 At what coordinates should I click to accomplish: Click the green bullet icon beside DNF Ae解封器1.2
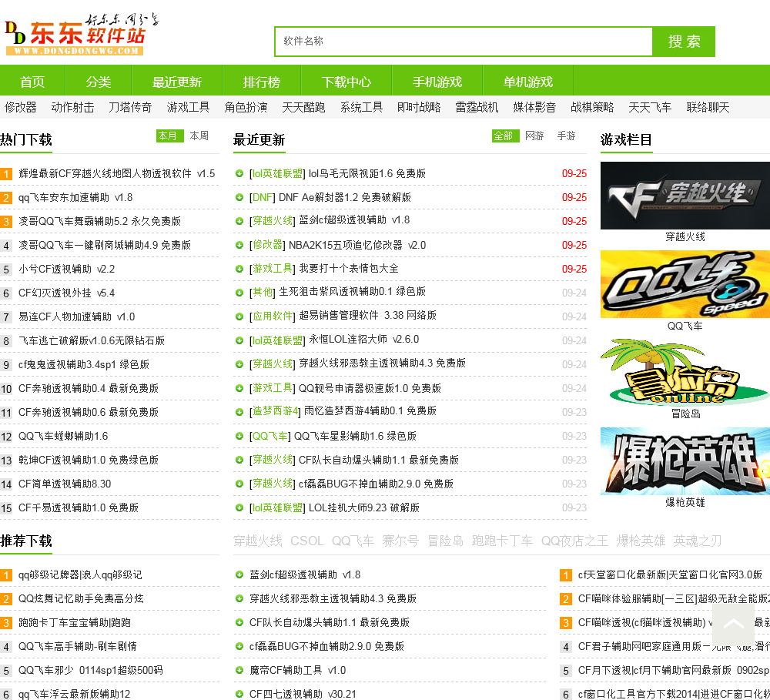(x=239, y=197)
